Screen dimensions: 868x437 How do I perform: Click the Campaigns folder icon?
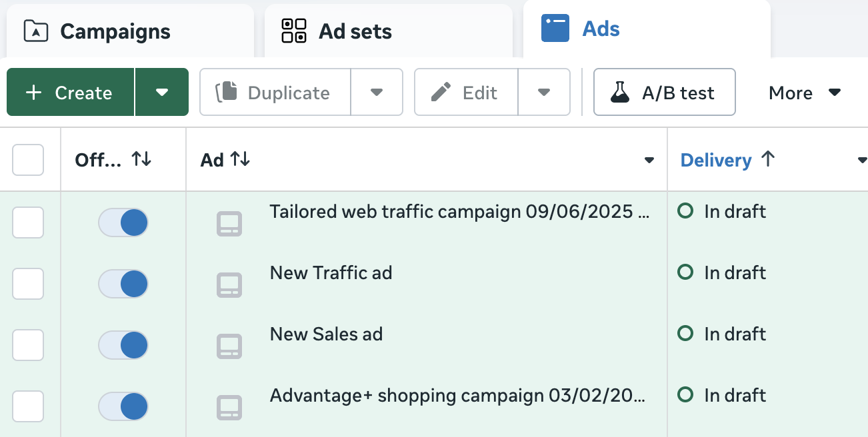point(36,31)
